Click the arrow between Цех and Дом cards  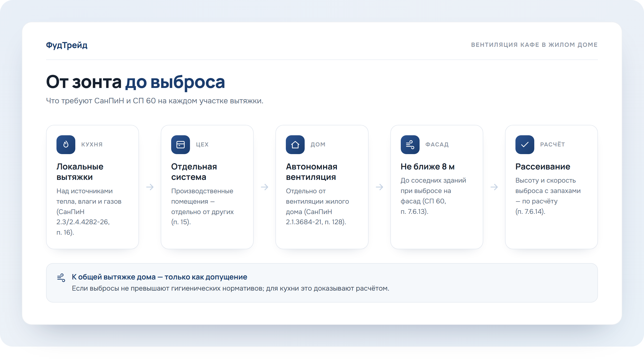pos(265,187)
